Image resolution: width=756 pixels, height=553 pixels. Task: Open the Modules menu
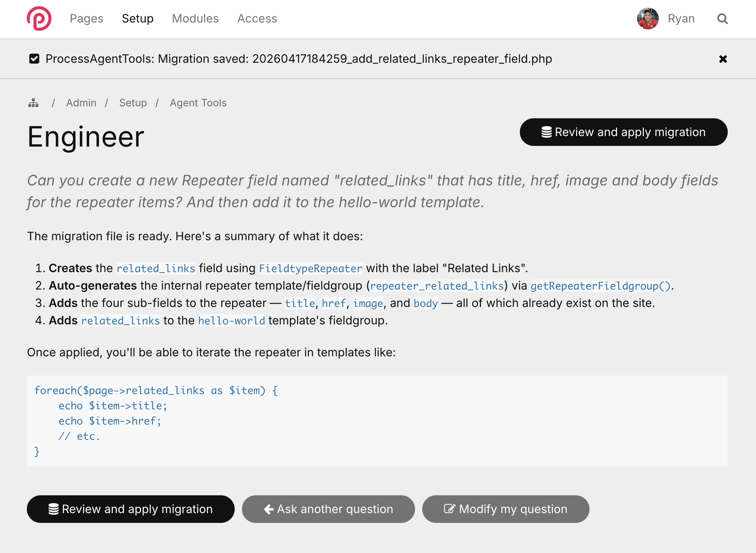(x=195, y=19)
